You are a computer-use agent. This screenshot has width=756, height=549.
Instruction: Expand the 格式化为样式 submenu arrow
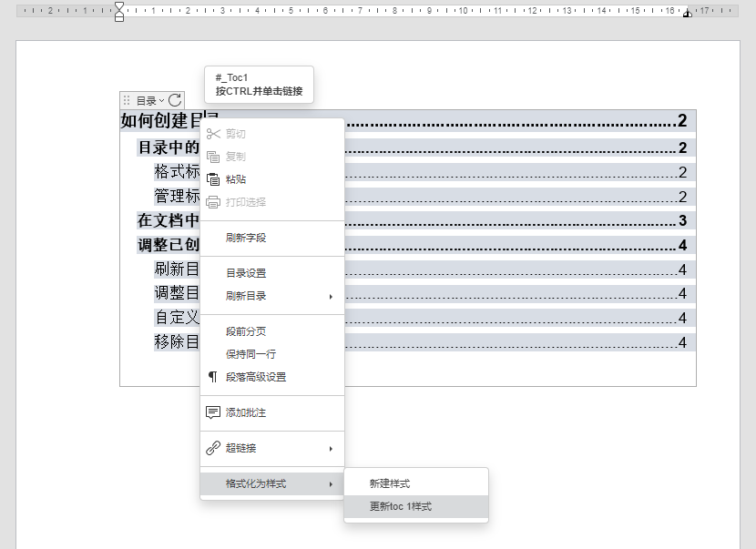pos(331,484)
